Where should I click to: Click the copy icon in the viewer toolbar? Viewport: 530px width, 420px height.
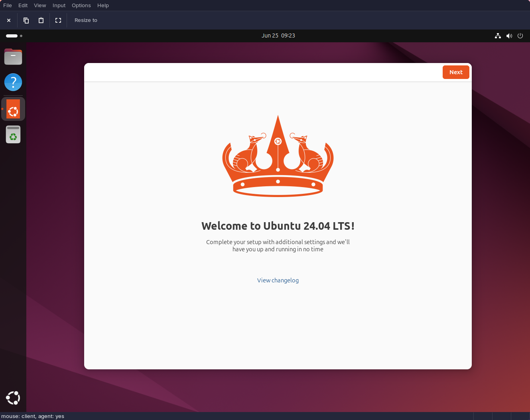(26, 20)
